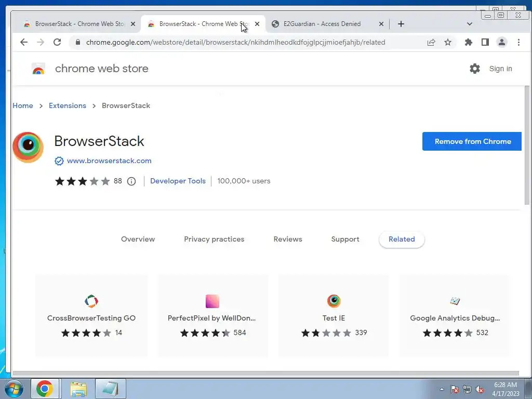Screen dimensions: 532x399
Task: Click the Chrome taskbar icon
Action: tap(45, 389)
